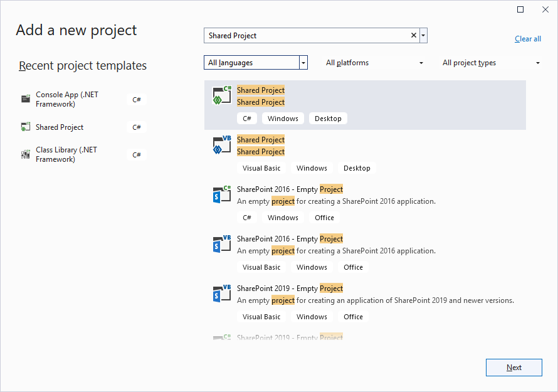Click the VB SharePoint 2016 Empty Project icon
The height and width of the screenshot is (392, 558).
222,244
